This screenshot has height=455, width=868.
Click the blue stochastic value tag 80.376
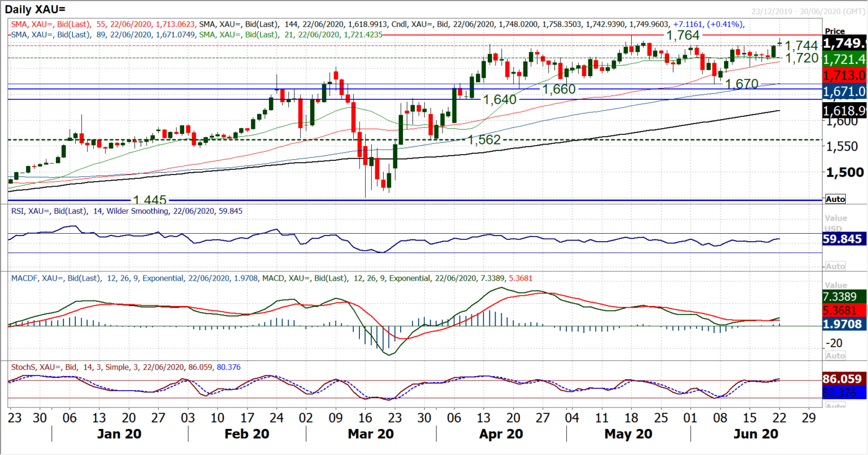tap(844, 392)
